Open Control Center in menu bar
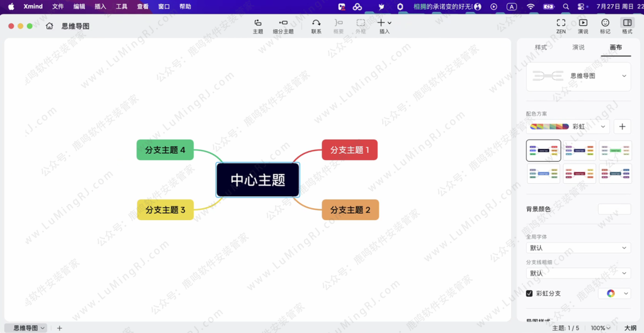Image resolution: width=644 pixels, height=333 pixels. pos(580,7)
